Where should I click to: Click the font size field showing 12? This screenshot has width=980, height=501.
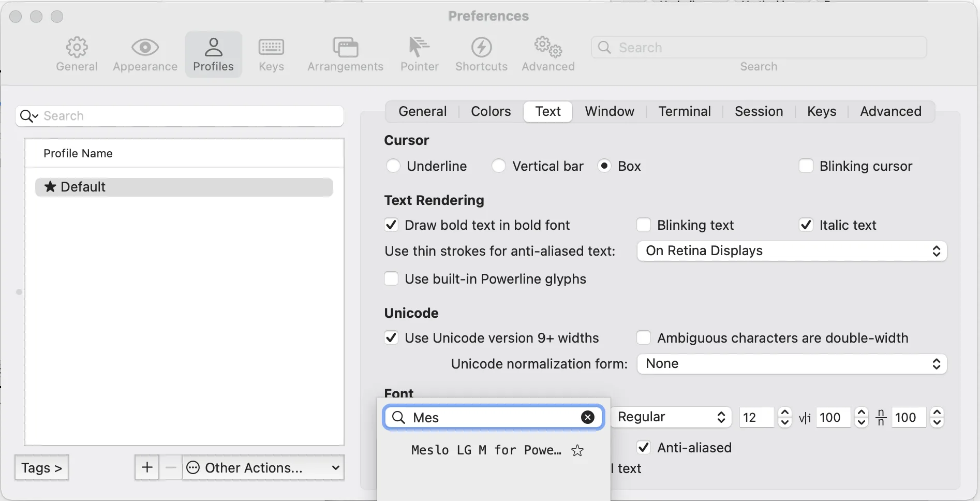click(x=756, y=417)
